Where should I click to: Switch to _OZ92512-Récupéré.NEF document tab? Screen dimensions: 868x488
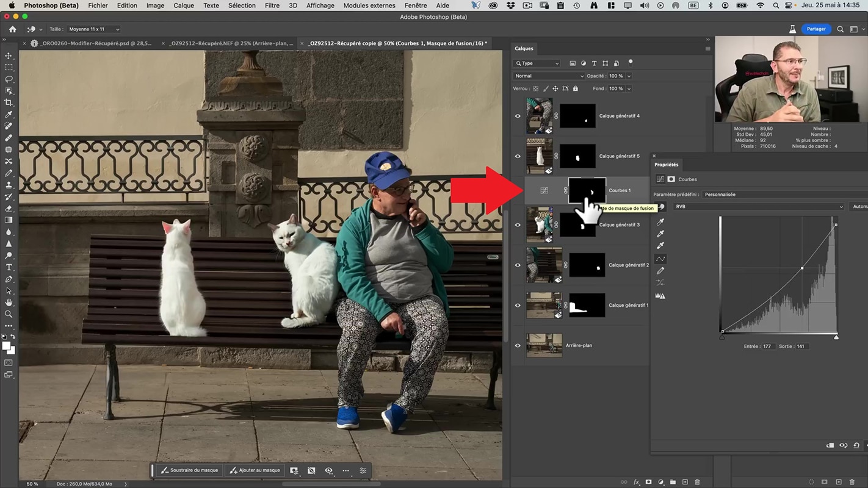(232, 43)
